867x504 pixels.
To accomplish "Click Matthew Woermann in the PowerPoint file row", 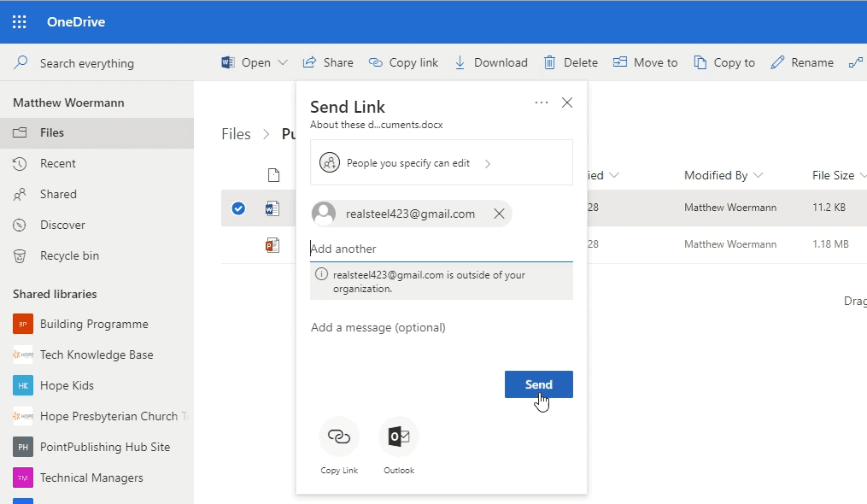I will pyautogui.click(x=729, y=244).
